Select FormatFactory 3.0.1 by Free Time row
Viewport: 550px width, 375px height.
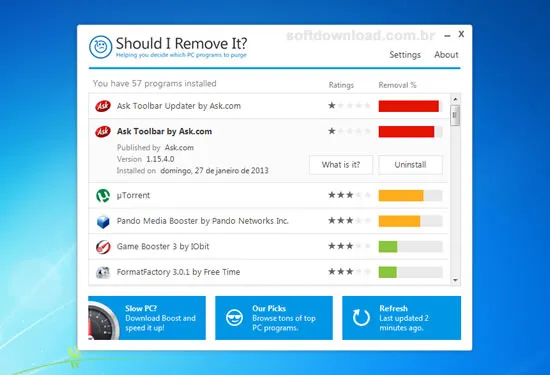tap(269, 272)
